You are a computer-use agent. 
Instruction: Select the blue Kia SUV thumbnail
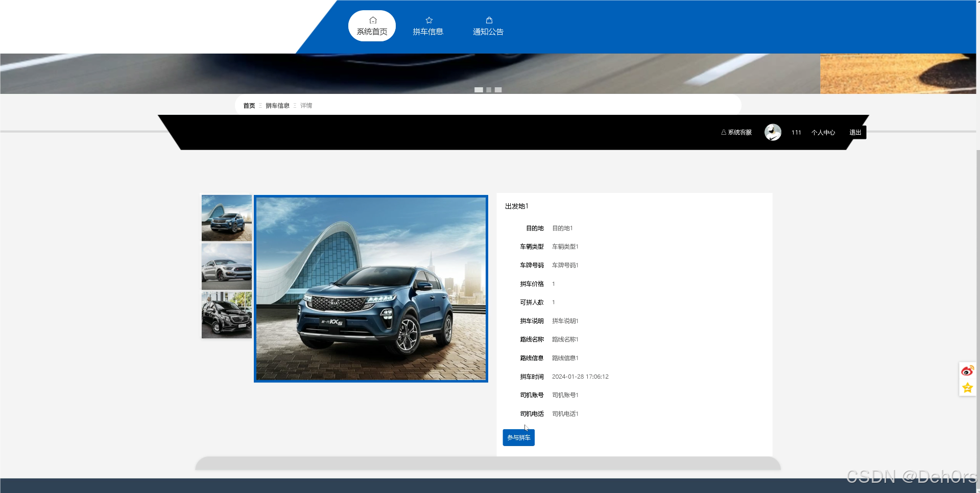click(227, 218)
